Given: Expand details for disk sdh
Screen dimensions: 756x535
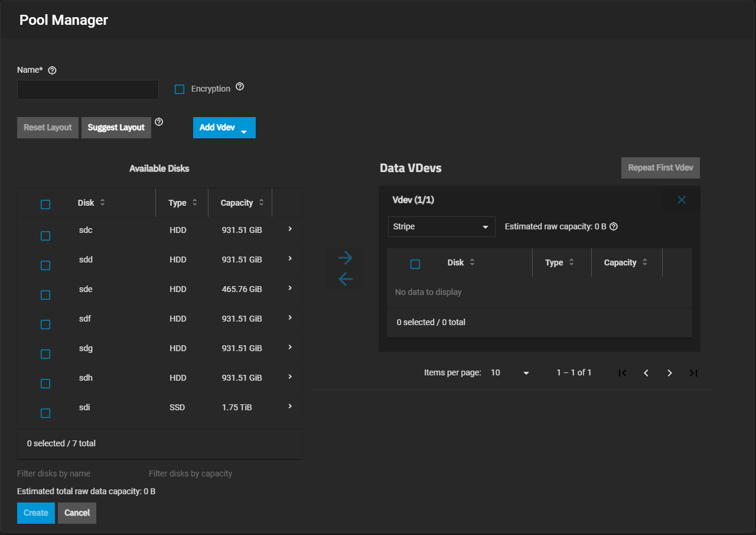Looking at the screenshot, I should click(x=290, y=377).
